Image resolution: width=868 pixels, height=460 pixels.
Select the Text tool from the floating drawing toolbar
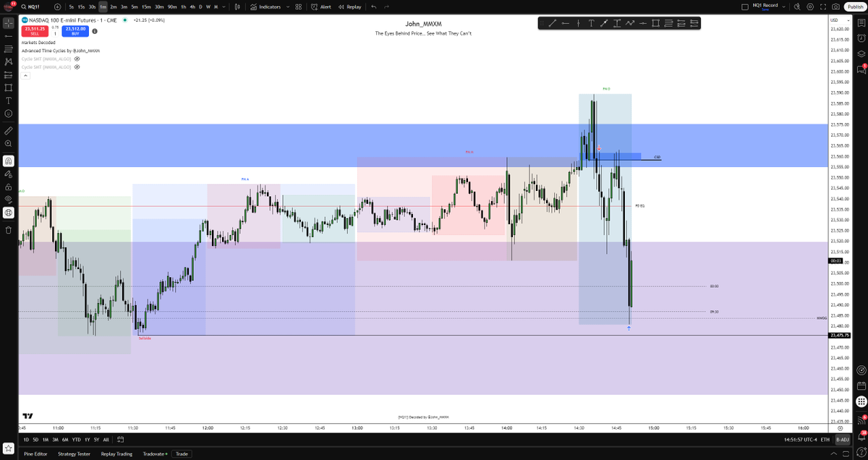click(592, 22)
